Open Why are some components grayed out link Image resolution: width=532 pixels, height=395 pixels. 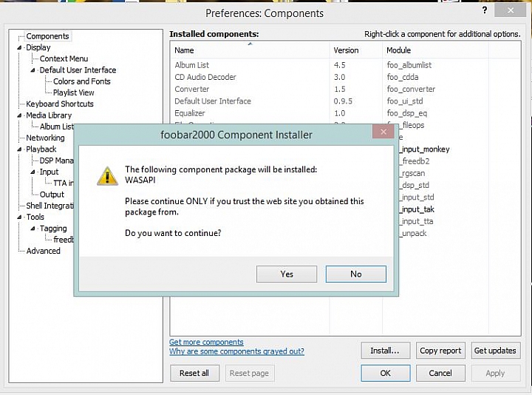[237, 351]
